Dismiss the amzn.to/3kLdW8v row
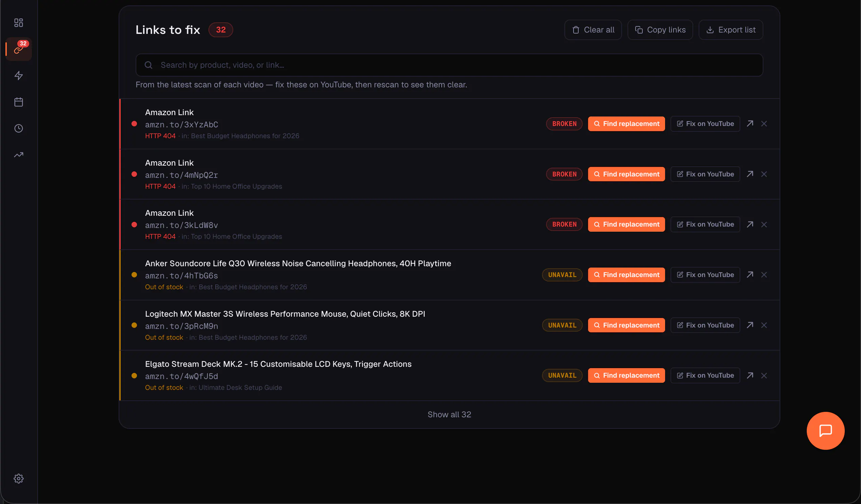The image size is (861, 504). pyautogui.click(x=764, y=224)
